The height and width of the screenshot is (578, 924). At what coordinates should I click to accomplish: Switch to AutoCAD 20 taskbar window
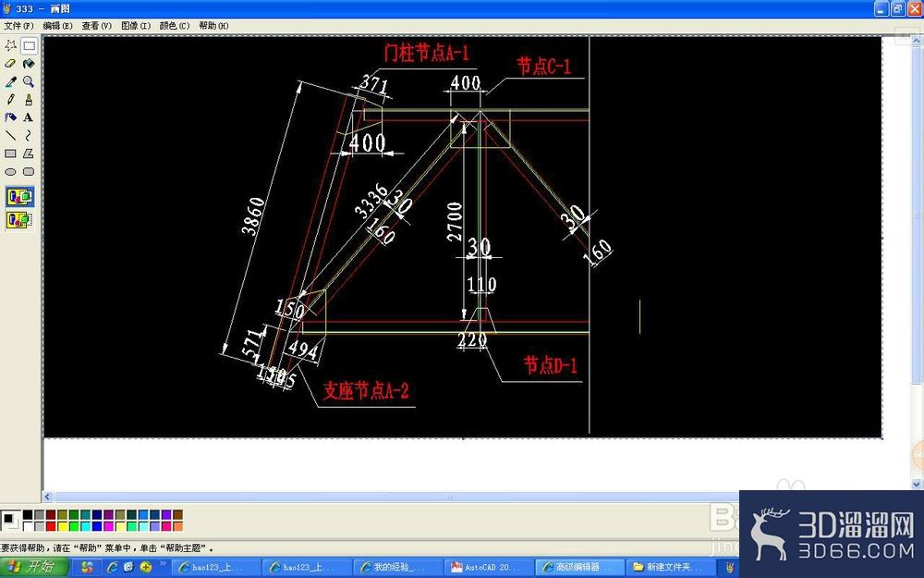tap(487, 568)
